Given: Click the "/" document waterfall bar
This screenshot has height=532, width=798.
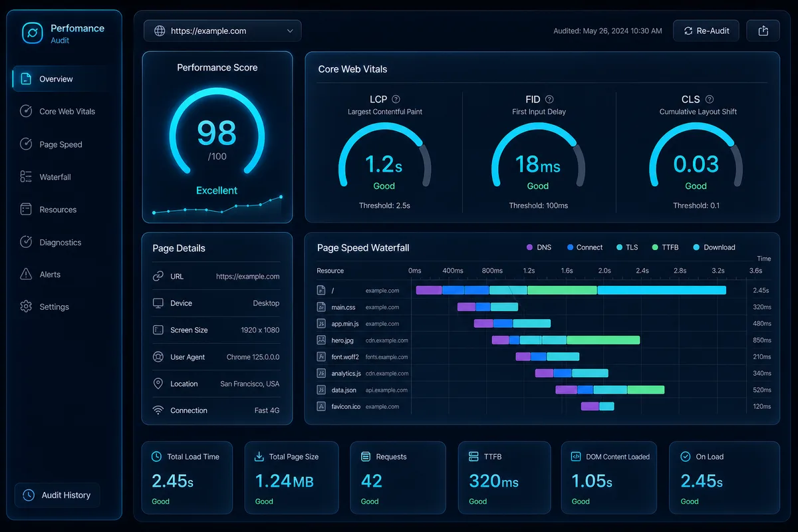Looking at the screenshot, I should (571, 290).
